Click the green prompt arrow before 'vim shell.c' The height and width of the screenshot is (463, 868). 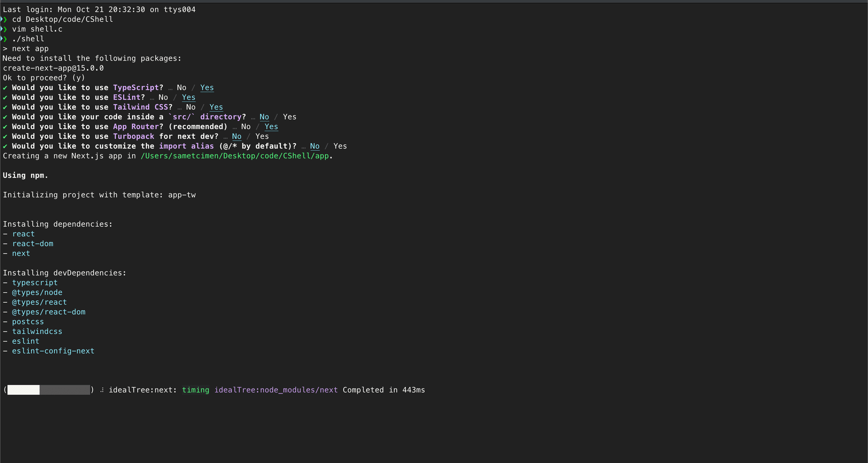pyautogui.click(x=4, y=29)
